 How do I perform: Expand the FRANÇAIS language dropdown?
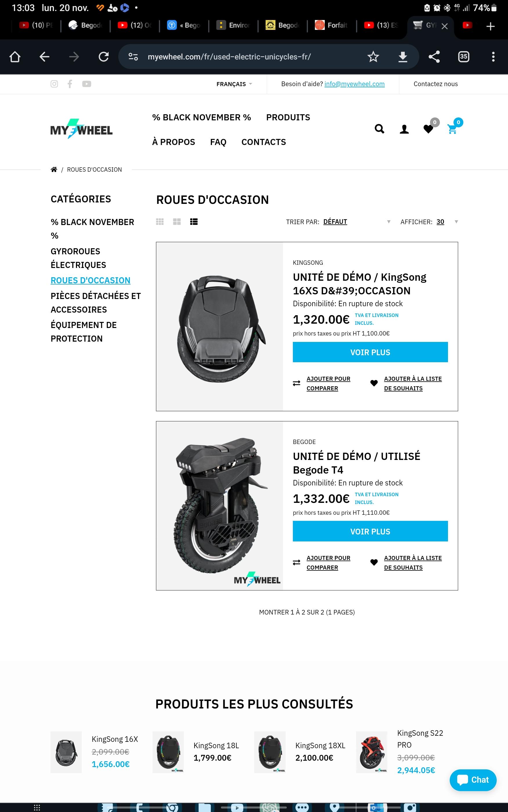(234, 84)
